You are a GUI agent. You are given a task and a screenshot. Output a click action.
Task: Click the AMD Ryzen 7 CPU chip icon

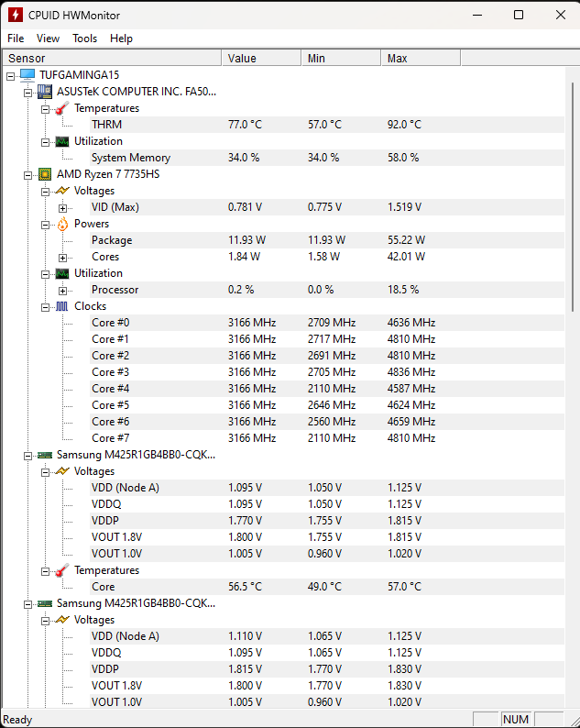pyautogui.click(x=45, y=174)
